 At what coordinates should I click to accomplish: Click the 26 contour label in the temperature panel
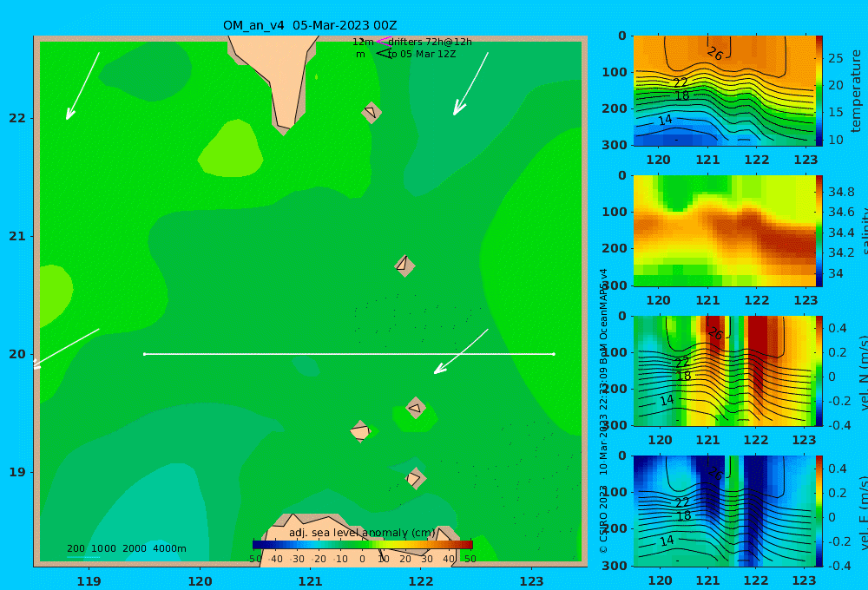(x=715, y=53)
